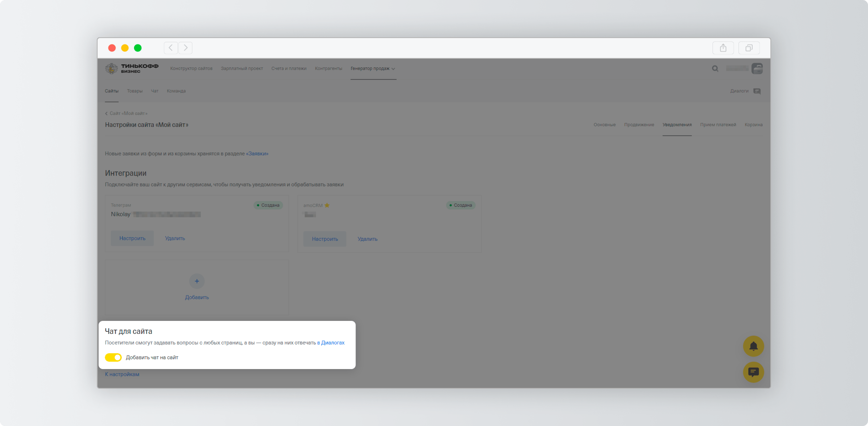Viewport: 868px width, 426px height.
Task: Open Счета и платежи menu item
Action: [289, 68]
